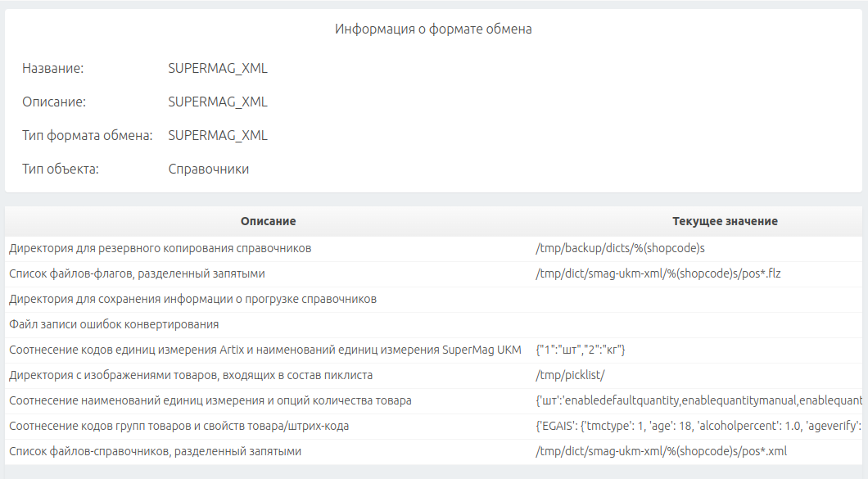The width and height of the screenshot is (868, 479).
Task: Click the 'Описание' column header
Action: pos(268,221)
